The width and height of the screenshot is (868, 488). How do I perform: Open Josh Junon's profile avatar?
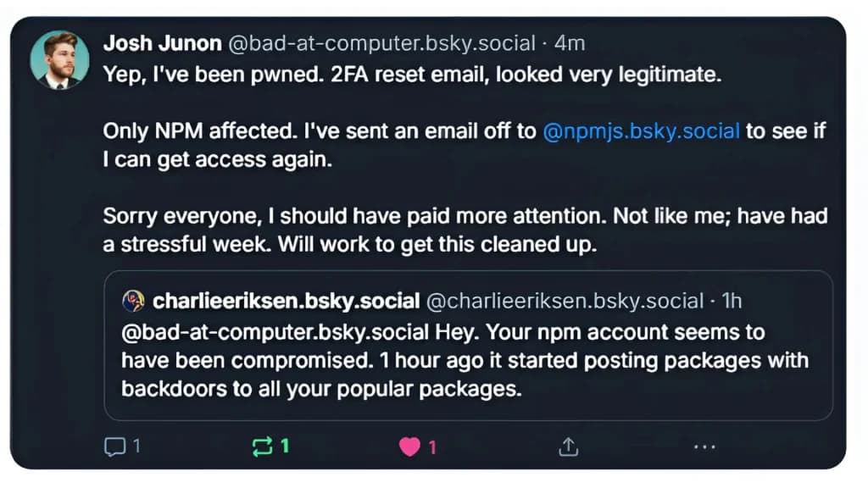point(59,60)
